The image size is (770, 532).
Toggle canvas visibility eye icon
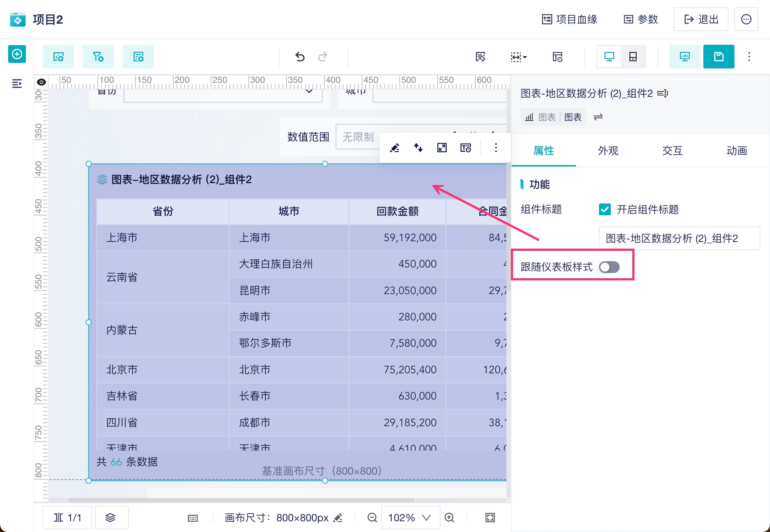[41, 82]
